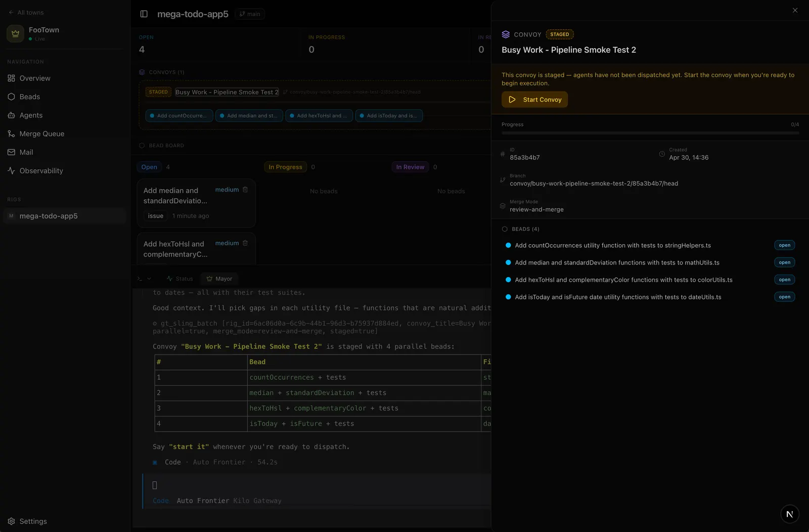Expand the terminal panel chevron

click(x=149, y=279)
